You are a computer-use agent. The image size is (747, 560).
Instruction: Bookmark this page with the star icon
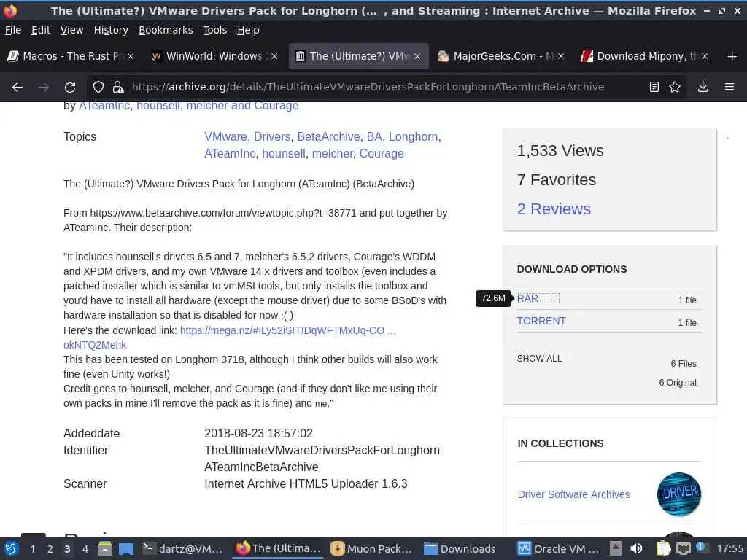click(675, 87)
